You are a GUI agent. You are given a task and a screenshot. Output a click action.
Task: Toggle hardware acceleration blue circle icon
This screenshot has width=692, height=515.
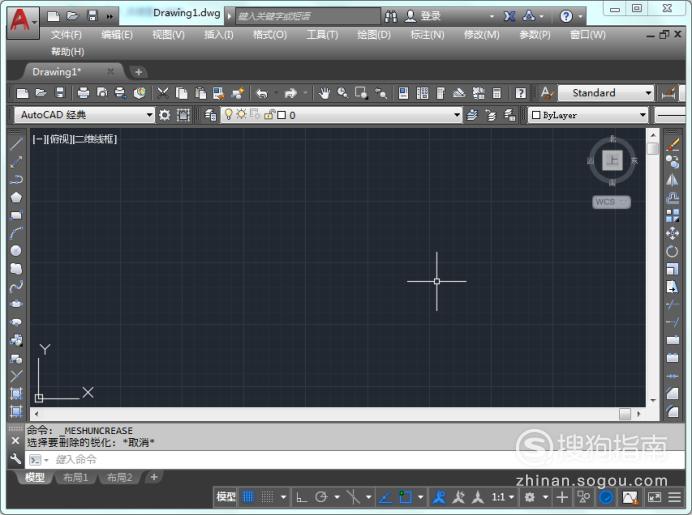[606, 498]
